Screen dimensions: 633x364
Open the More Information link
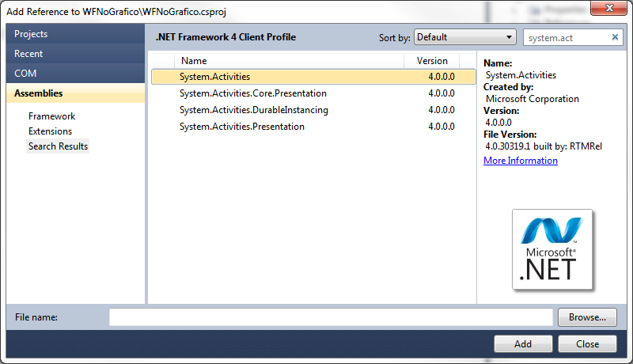521,161
